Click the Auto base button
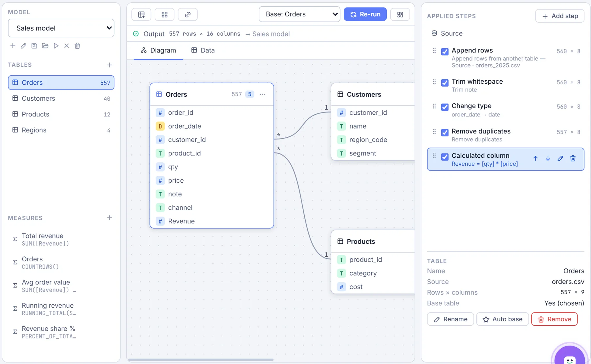Viewport: 591px width, 364px height. pos(502,319)
